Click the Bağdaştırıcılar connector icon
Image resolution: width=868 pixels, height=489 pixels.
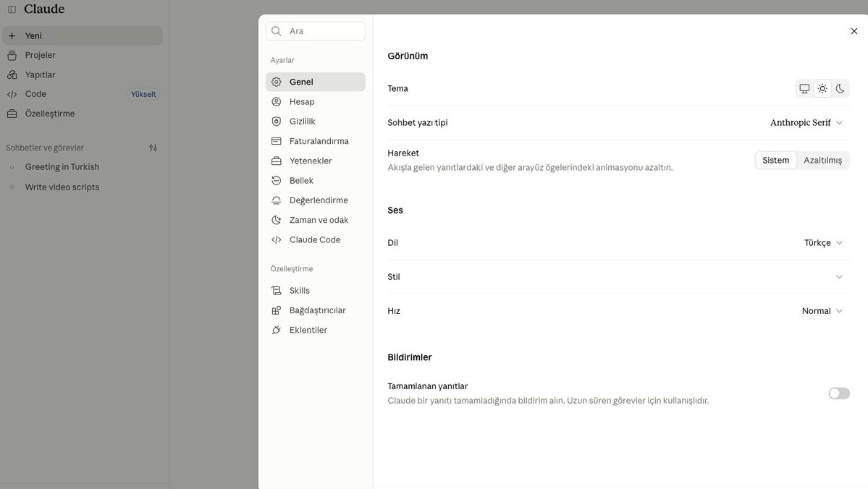click(277, 310)
